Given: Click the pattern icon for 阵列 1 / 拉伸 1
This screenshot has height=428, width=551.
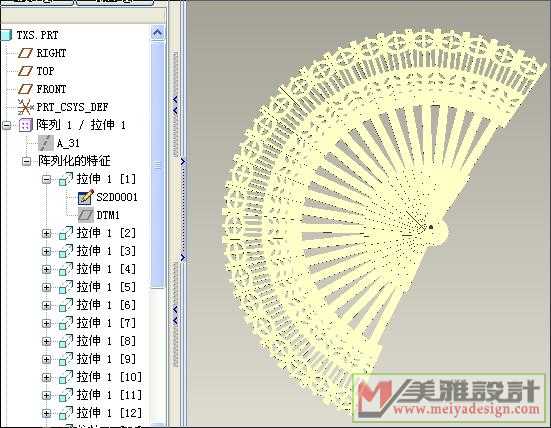Looking at the screenshot, I should 25,125.
